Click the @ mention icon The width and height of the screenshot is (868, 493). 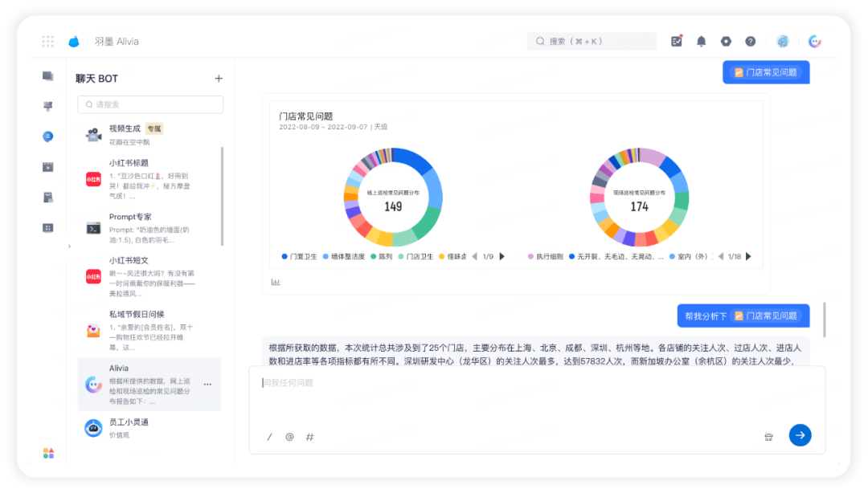[x=289, y=437]
